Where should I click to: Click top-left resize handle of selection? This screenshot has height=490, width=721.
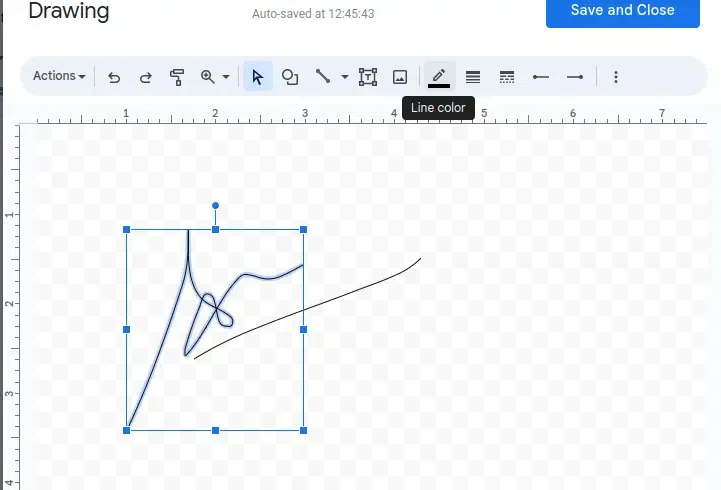coord(126,229)
